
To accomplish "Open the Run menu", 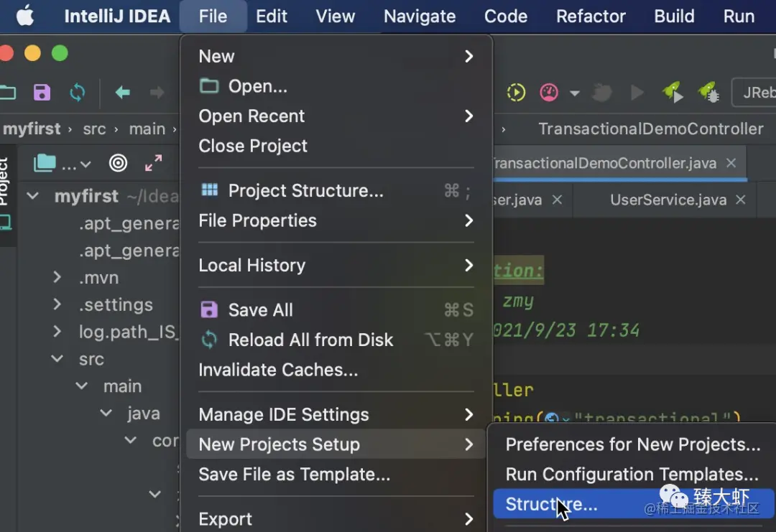I will click(x=739, y=17).
